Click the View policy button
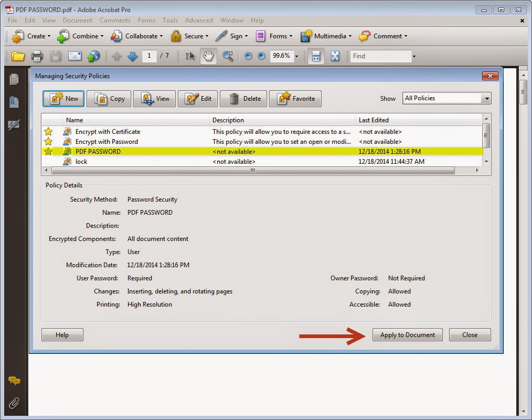 point(154,99)
